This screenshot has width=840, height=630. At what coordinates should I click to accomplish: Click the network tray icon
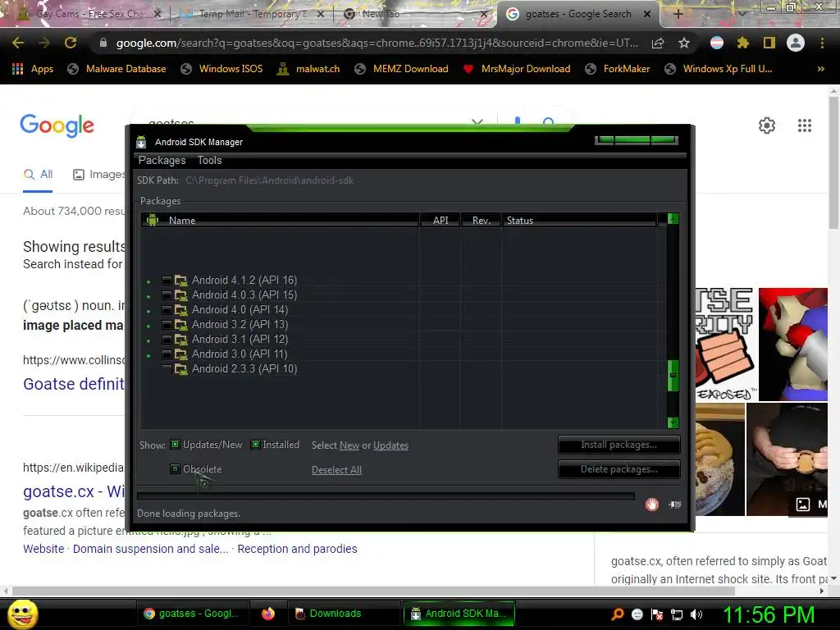pyautogui.click(x=677, y=614)
